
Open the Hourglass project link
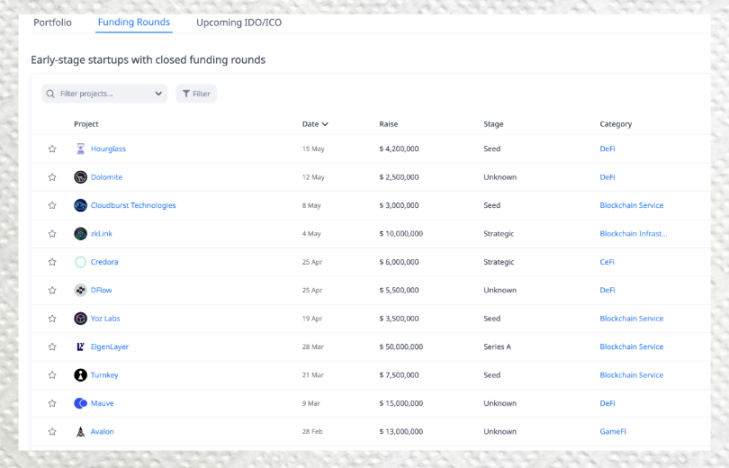[x=108, y=149]
